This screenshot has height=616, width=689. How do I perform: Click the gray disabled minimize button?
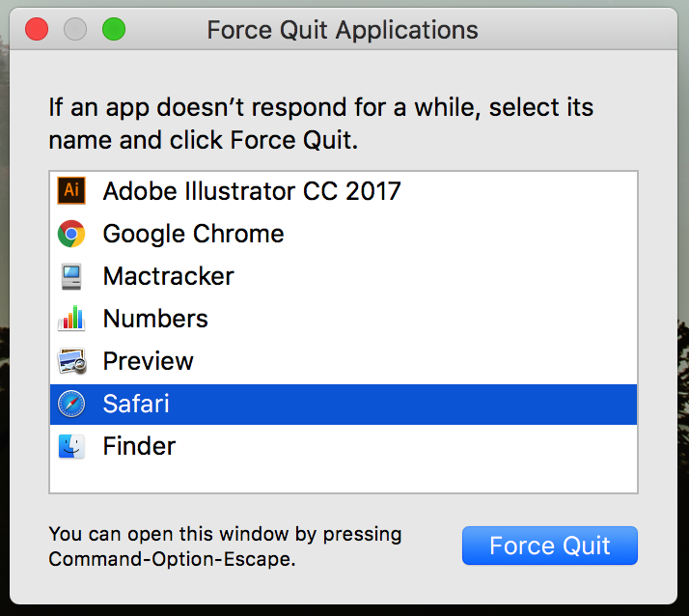click(75, 29)
